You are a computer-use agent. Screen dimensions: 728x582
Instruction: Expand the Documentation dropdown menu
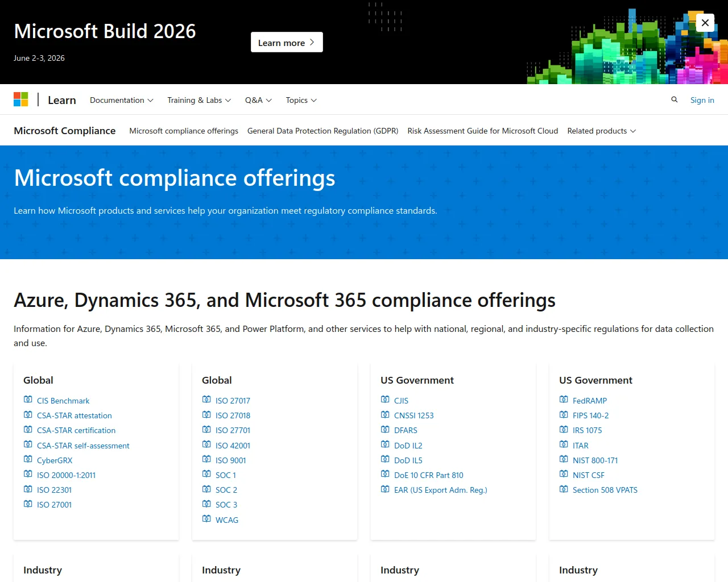(122, 100)
